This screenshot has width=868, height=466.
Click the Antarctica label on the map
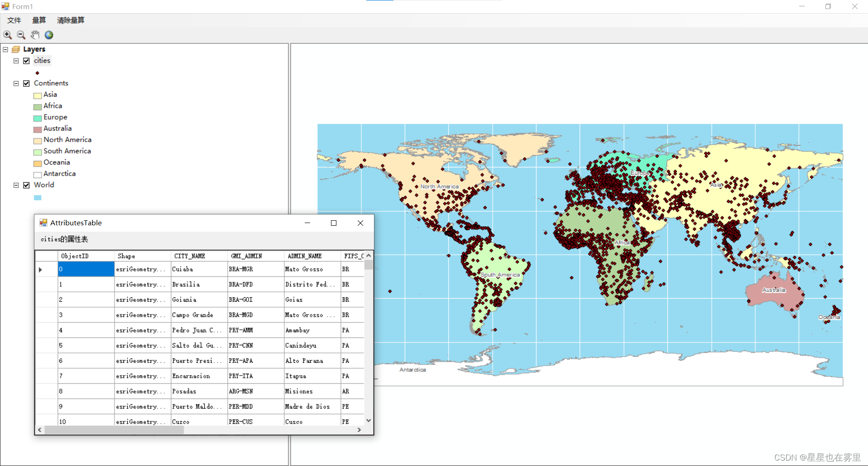[412, 370]
